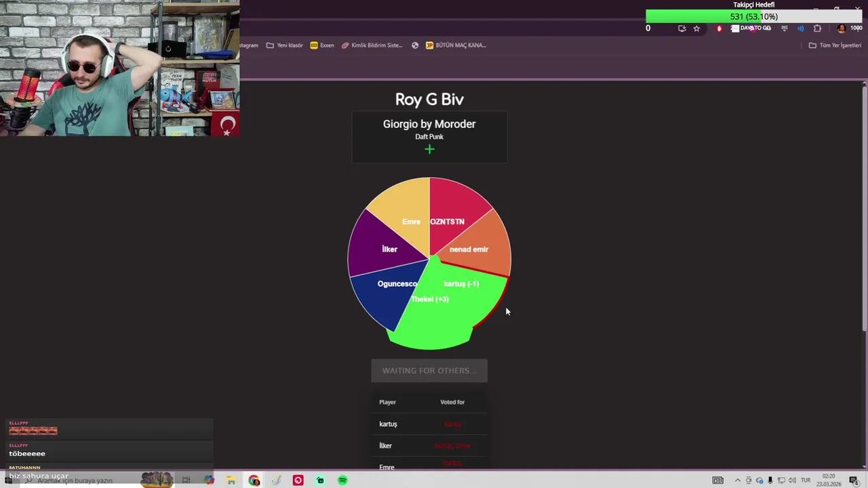Expand the hidden system tray icons chevron

coord(738,481)
